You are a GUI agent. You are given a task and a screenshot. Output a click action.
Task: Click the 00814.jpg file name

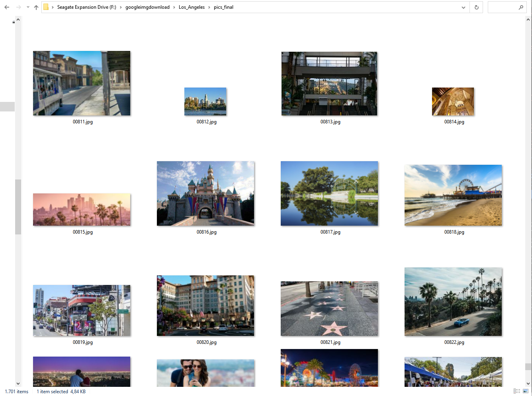click(454, 122)
